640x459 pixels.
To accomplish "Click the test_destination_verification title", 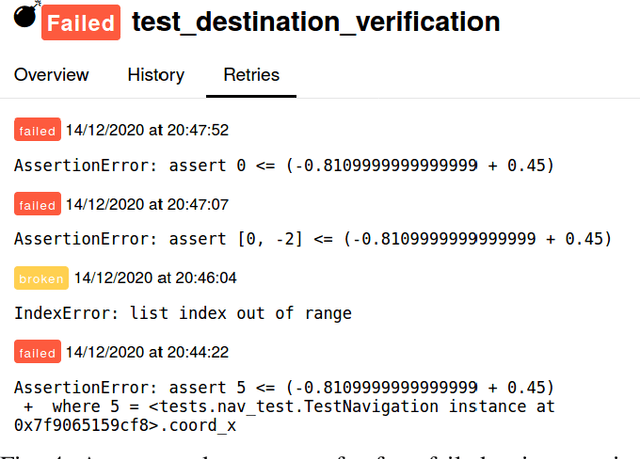I will click(316, 21).
